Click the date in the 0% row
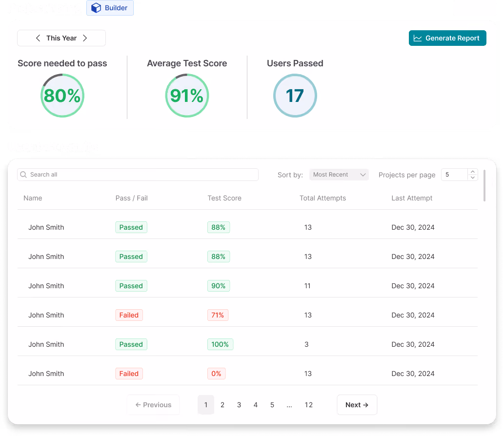Image resolution: width=504 pixels, height=436 pixels. pyautogui.click(x=413, y=374)
